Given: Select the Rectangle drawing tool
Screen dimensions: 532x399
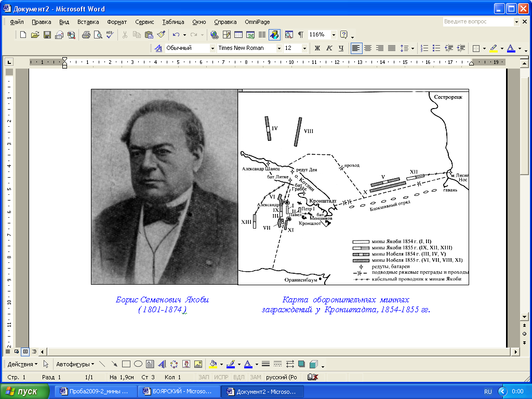Looking at the screenshot, I should pos(126,364).
